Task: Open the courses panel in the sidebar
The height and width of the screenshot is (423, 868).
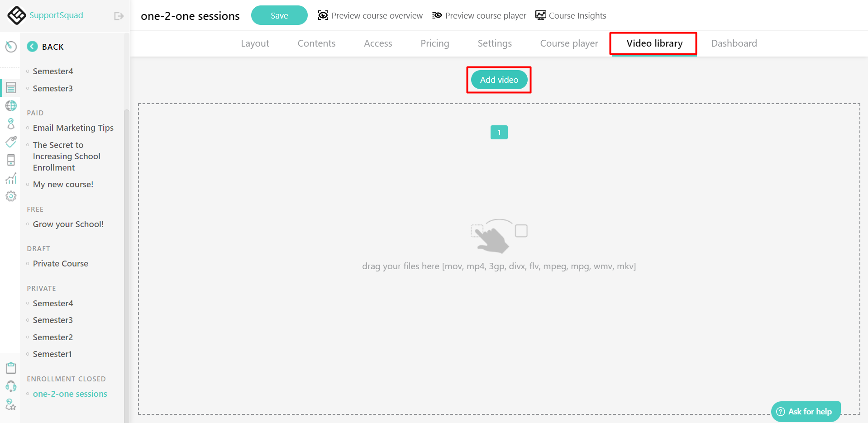Action: click(x=10, y=87)
